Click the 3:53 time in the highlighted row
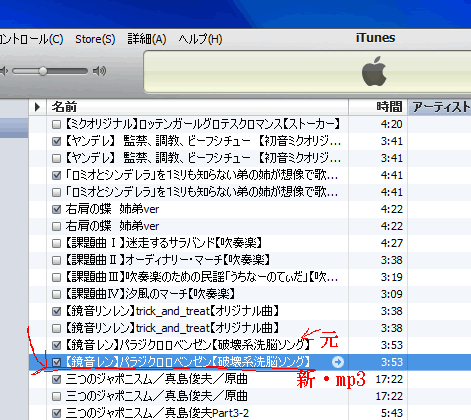The width and height of the screenshot is (471, 420). (x=391, y=362)
